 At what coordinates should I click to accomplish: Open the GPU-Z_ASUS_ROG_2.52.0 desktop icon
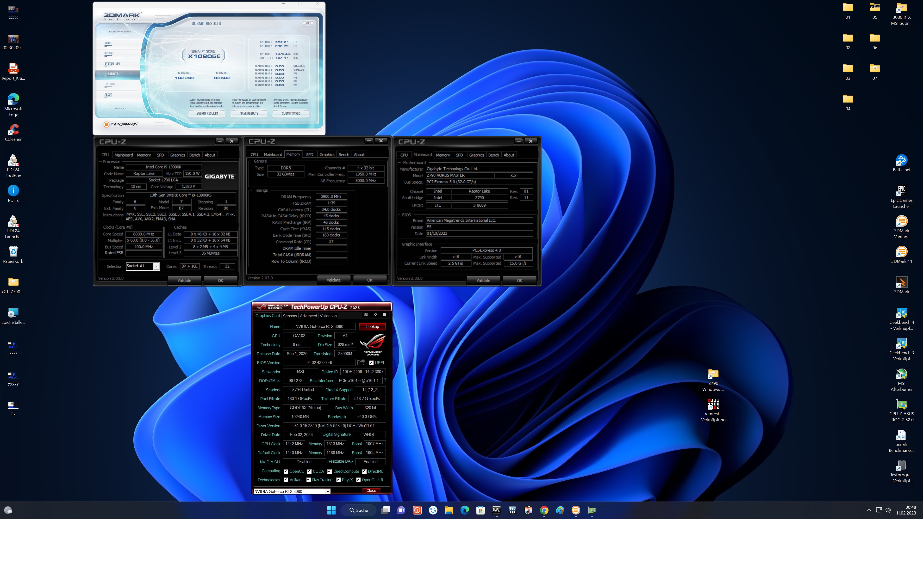[901, 411]
